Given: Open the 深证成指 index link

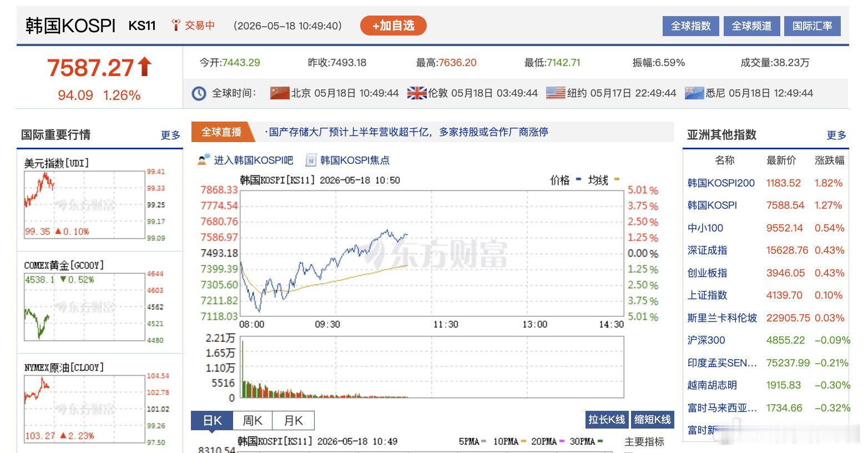Looking at the screenshot, I should click(707, 250).
